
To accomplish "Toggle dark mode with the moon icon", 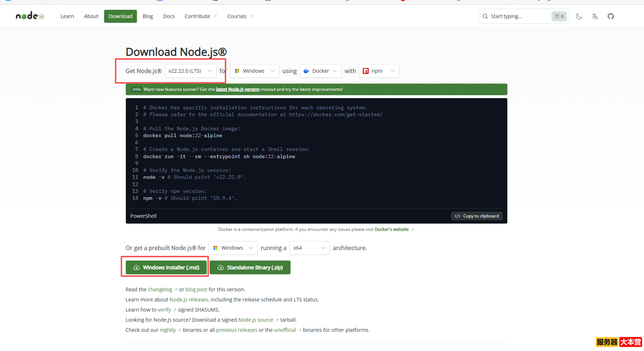I will pos(579,16).
